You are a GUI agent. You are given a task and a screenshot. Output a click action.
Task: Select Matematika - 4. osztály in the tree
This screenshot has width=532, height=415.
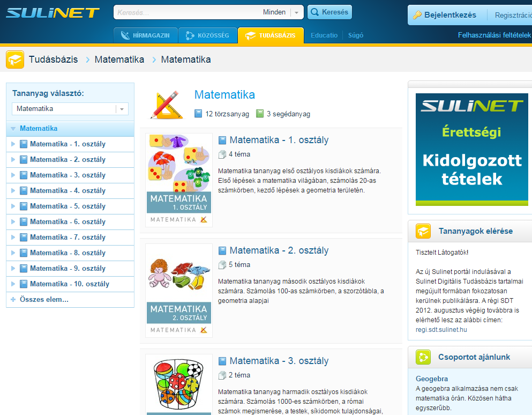pos(70,190)
